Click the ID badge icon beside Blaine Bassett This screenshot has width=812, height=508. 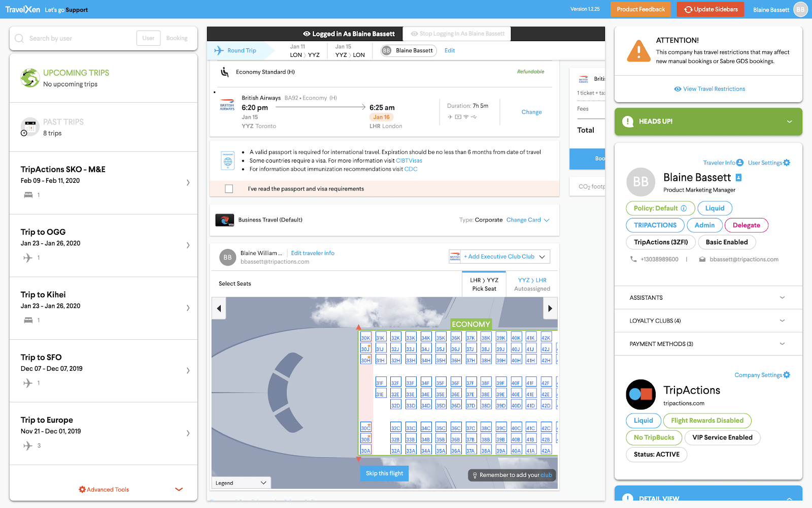pyautogui.click(x=738, y=177)
